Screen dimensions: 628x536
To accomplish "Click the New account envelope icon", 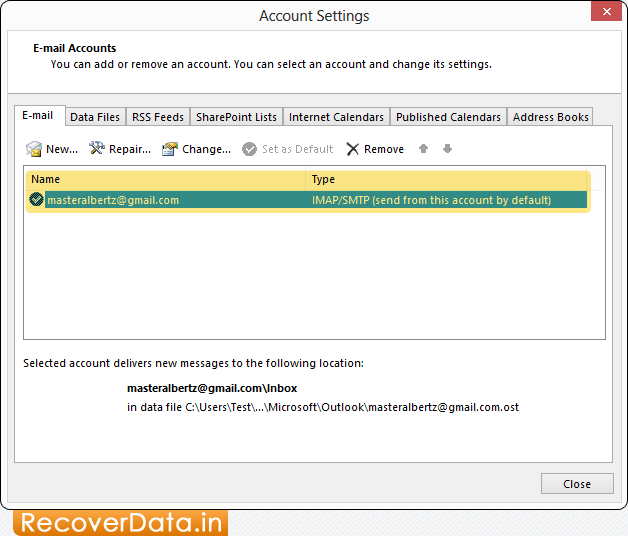I will pos(34,149).
